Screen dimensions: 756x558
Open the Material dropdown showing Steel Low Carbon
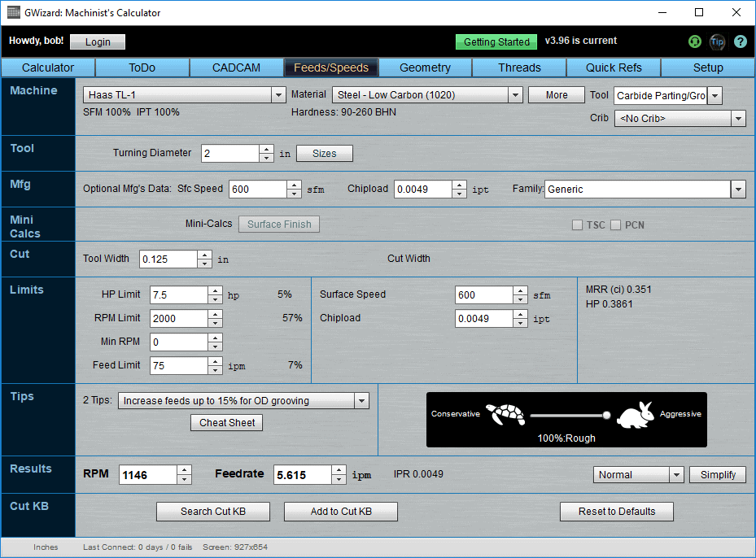[515, 94]
